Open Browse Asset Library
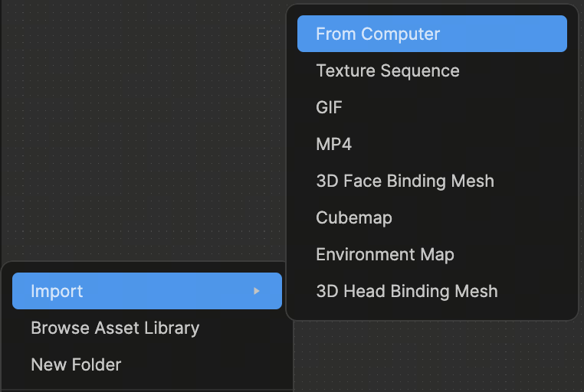Viewport: 584px width, 392px height. tap(115, 328)
